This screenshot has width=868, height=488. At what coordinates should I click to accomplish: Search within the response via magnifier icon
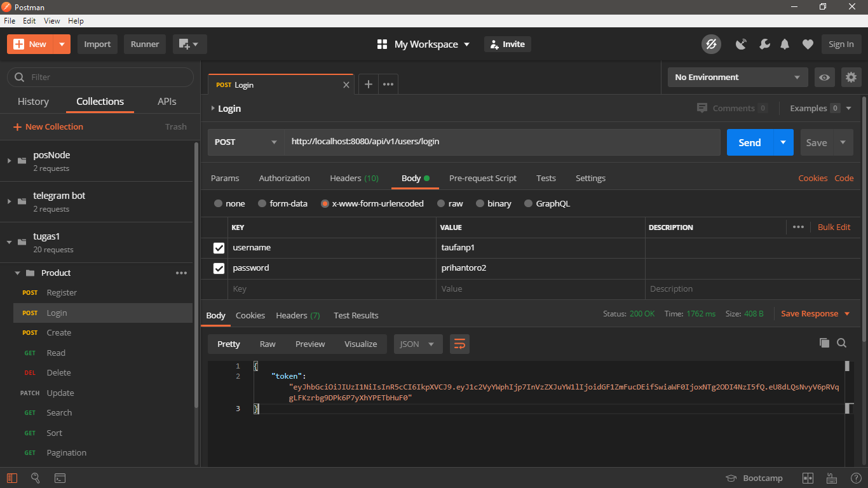point(841,342)
